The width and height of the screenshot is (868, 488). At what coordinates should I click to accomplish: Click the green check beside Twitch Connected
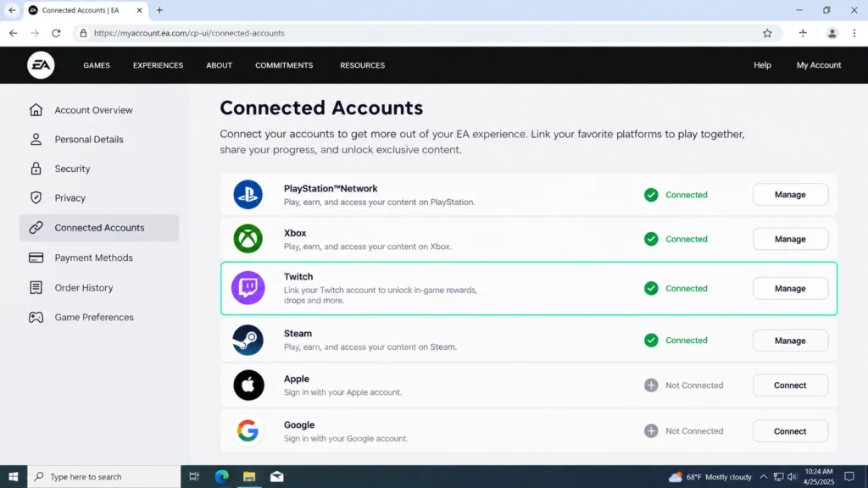(651, 288)
